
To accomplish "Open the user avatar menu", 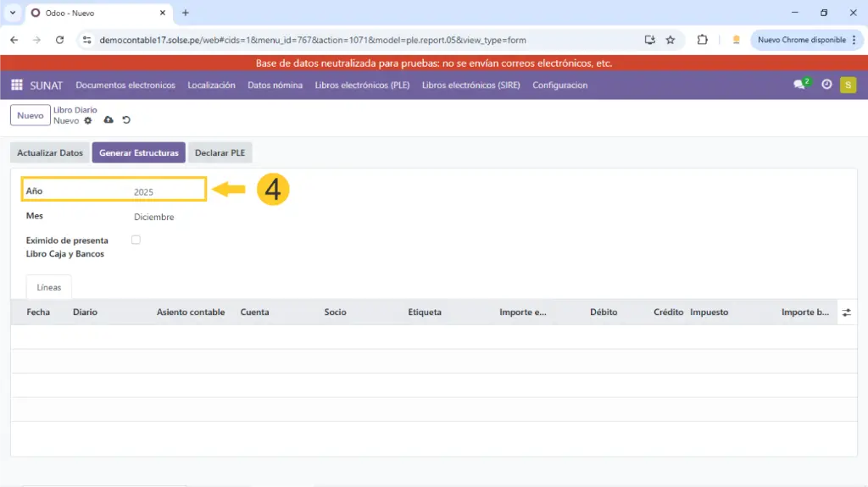I will click(848, 85).
